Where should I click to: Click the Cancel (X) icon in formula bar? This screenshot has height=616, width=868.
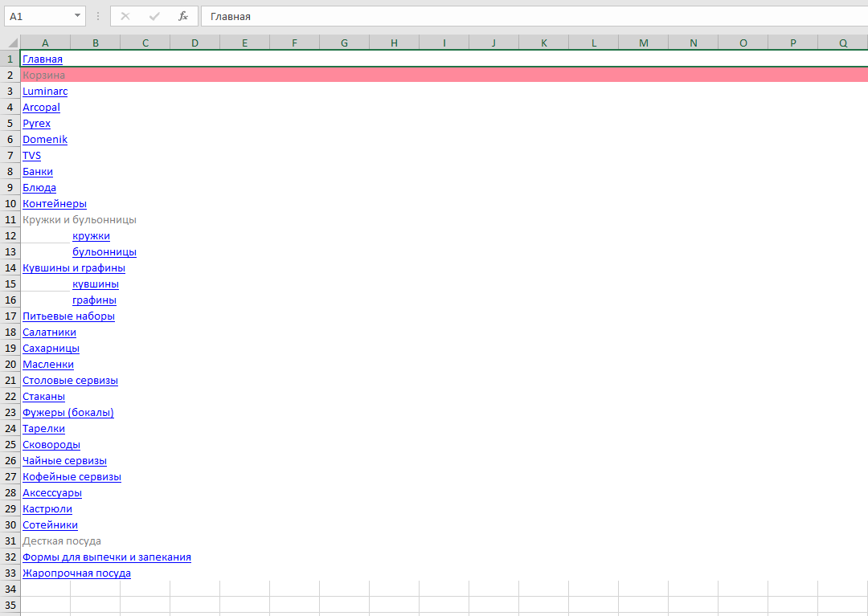pyautogui.click(x=125, y=17)
